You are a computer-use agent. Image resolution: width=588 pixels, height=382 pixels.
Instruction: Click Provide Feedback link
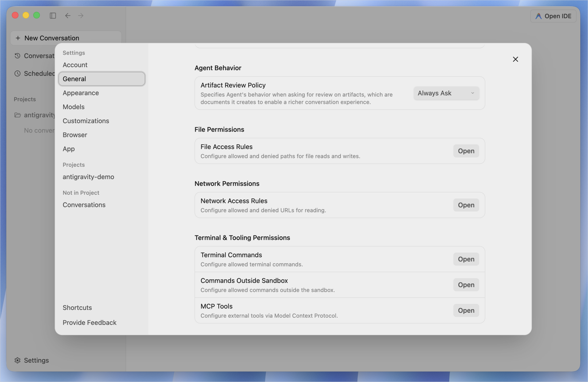(102, 323)
